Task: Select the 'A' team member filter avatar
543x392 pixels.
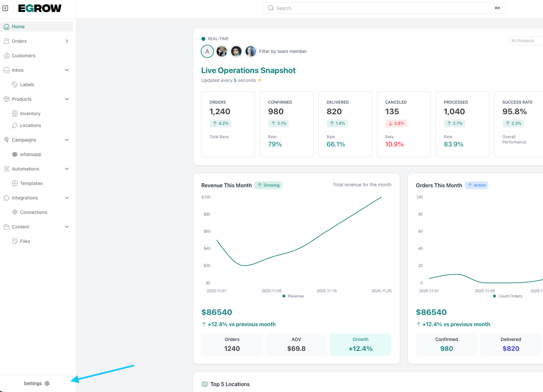Action: 207,51
